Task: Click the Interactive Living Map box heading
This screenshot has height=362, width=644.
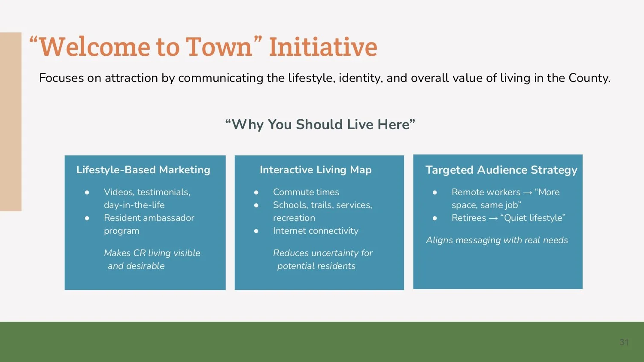Action: tap(315, 170)
